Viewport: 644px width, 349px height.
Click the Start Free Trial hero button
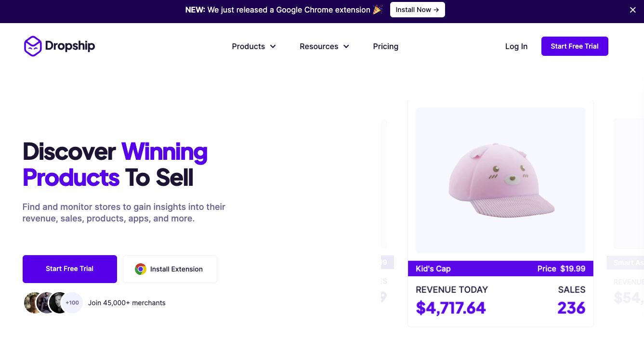(69, 269)
